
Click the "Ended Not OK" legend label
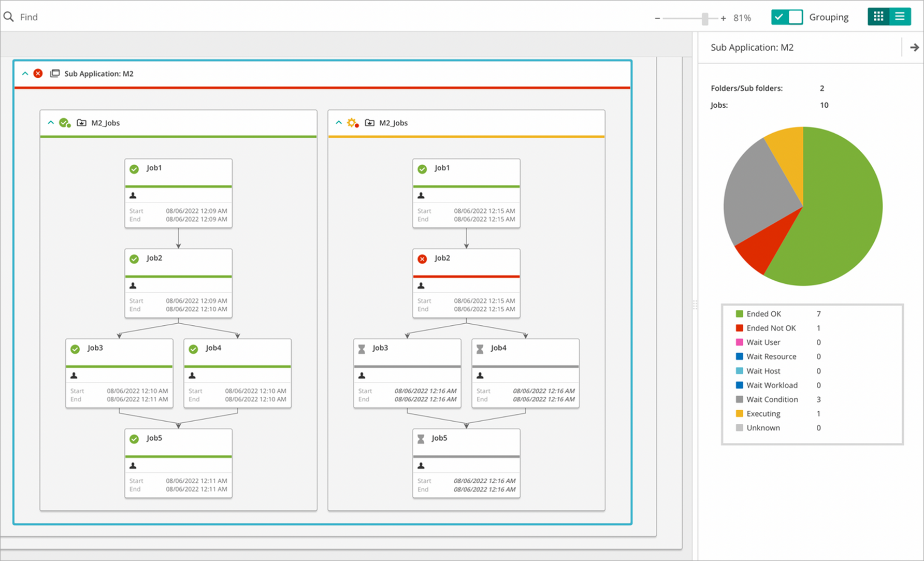pos(771,328)
